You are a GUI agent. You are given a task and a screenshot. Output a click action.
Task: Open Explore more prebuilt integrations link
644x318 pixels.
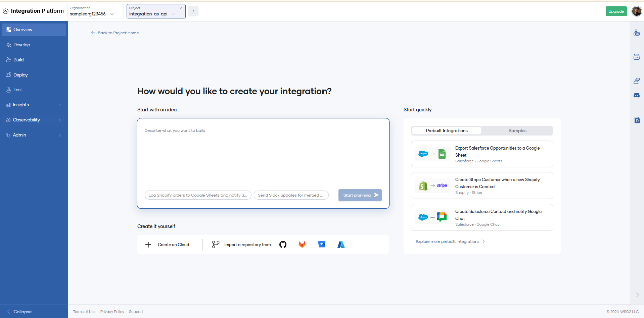click(x=450, y=242)
